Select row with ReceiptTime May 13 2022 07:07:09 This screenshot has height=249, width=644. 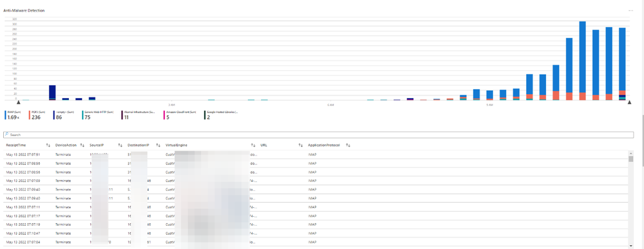click(x=316, y=181)
